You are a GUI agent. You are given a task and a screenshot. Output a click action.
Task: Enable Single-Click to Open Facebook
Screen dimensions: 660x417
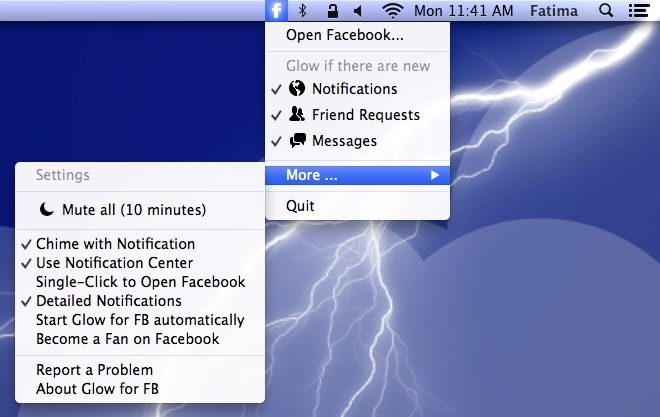pos(140,282)
